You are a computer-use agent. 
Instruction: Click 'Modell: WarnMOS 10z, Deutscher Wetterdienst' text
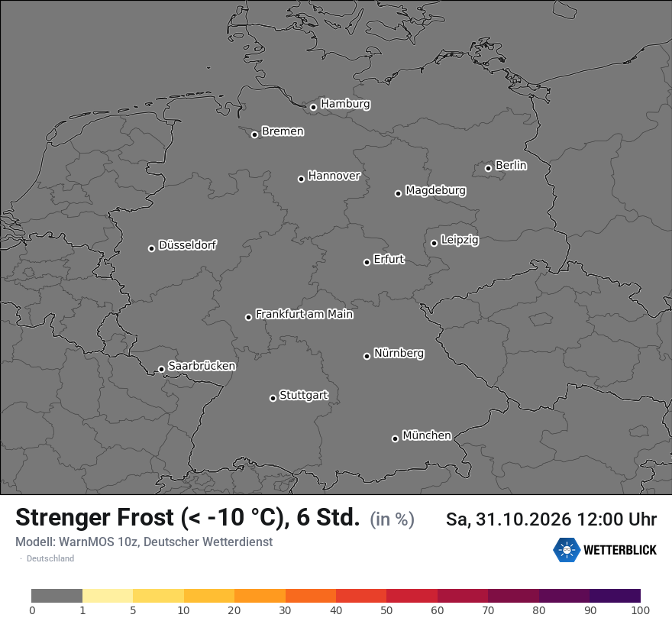point(144,542)
